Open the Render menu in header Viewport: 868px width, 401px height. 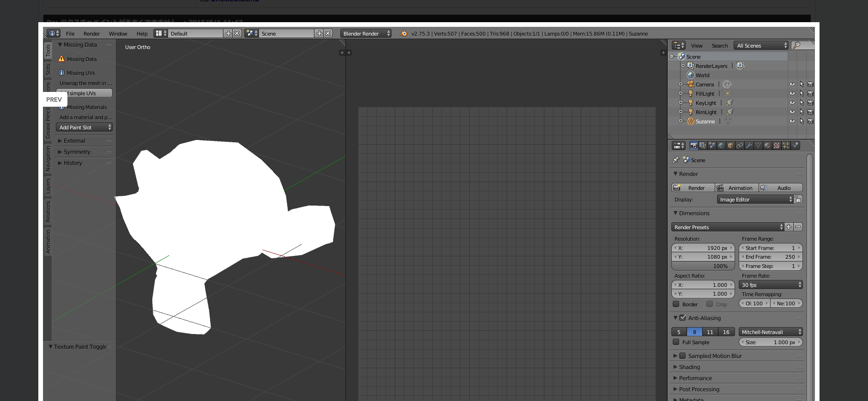point(91,33)
